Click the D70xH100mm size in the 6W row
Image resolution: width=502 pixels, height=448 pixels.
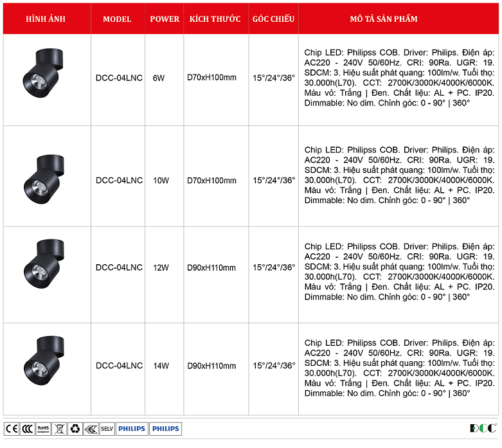pyautogui.click(x=211, y=78)
